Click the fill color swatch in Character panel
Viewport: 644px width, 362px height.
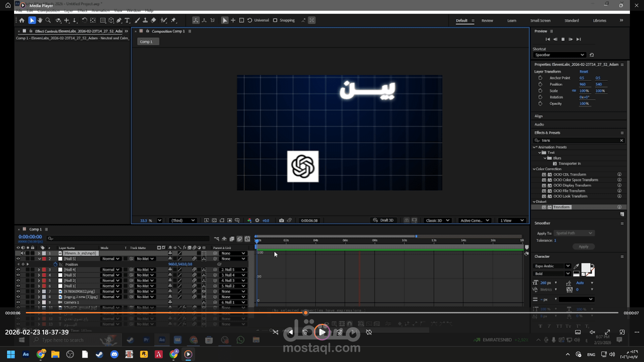pyautogui.click(x=586, y=268)
